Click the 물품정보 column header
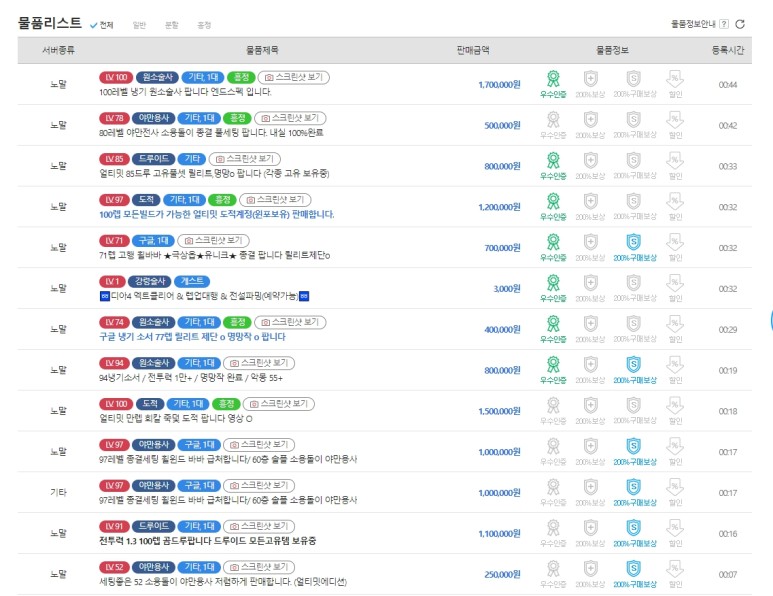 612,50
